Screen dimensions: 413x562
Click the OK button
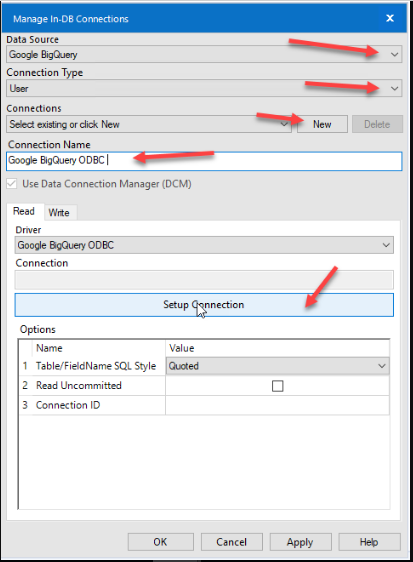coord(161,542)
